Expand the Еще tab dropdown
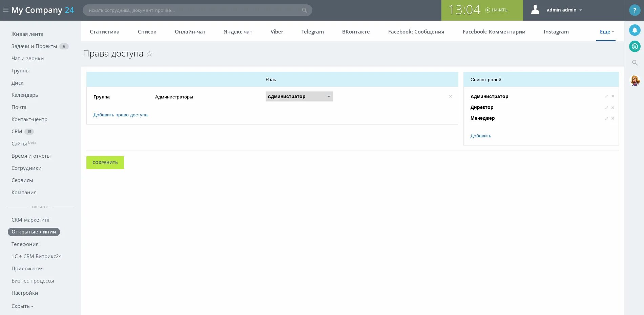This screenshot has width=644, height=315. pyautogui.click(x=606, y=32)
